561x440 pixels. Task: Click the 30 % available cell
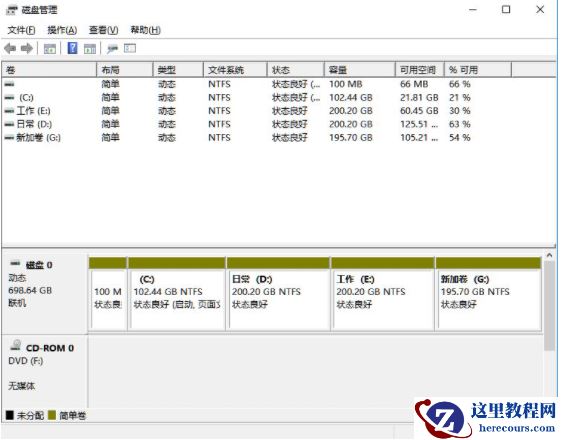[460, 111]
